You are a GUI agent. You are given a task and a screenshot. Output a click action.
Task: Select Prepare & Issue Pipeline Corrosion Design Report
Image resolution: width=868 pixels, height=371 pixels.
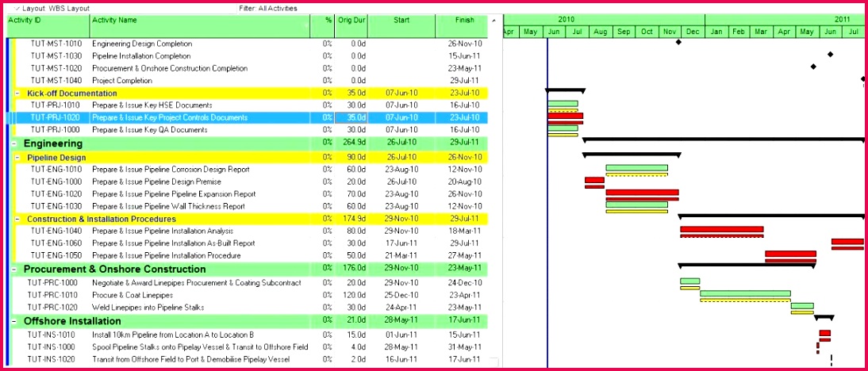[252, 170]
